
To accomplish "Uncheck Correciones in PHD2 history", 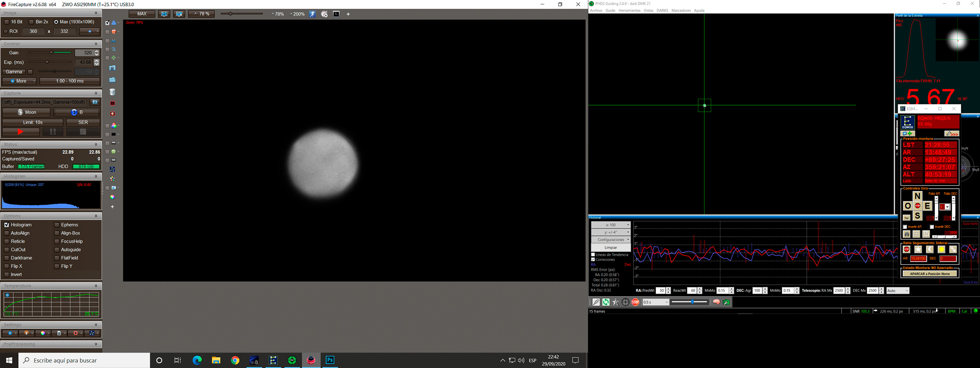I will tap(593, 260).
